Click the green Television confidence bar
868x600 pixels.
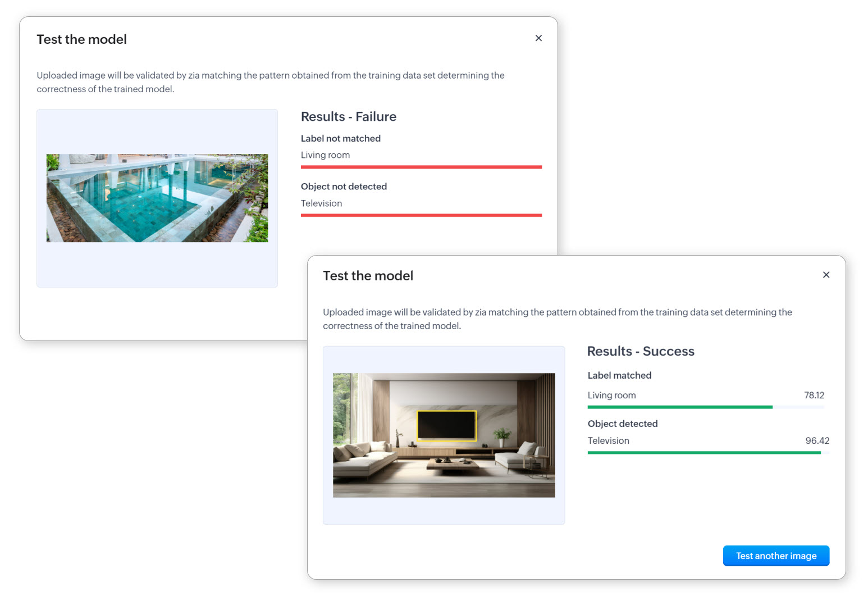tap(703, 452)
